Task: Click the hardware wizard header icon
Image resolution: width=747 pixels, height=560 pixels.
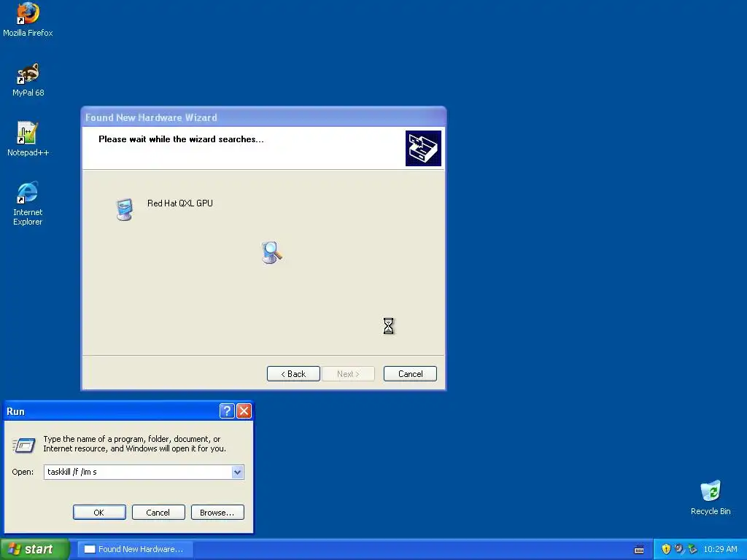Action: pyautogui.click(x=423, y=148)
